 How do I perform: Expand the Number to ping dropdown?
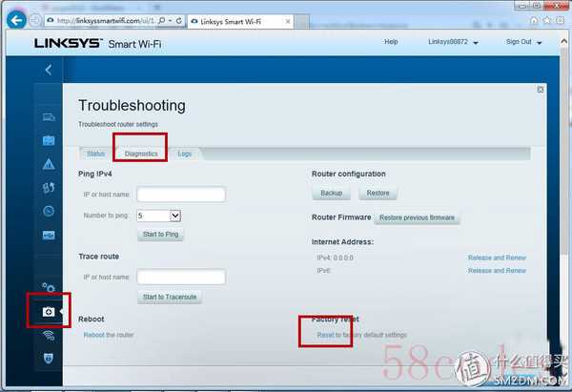pyautogui.click(x=174, y=217)
